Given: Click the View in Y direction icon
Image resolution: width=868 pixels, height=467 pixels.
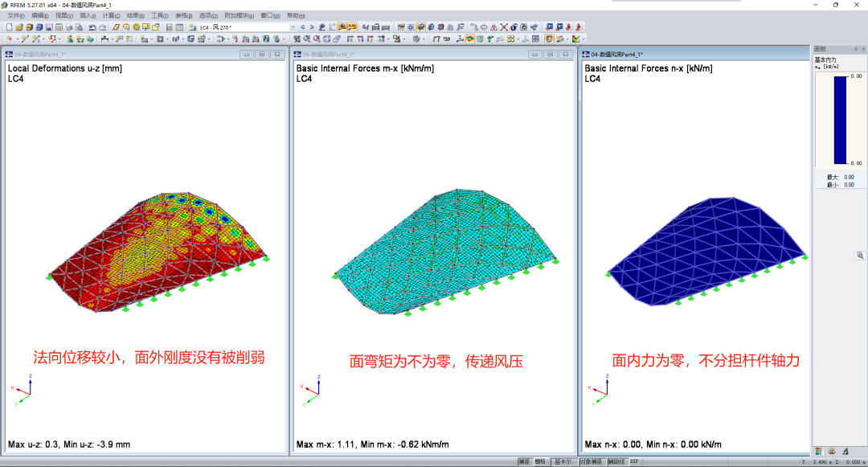Looking at the screenshot, I should point(360,39).
